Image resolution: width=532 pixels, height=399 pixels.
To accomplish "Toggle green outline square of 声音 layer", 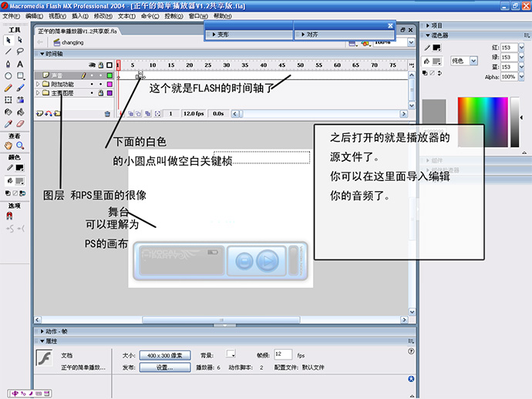I will point(109,75).
